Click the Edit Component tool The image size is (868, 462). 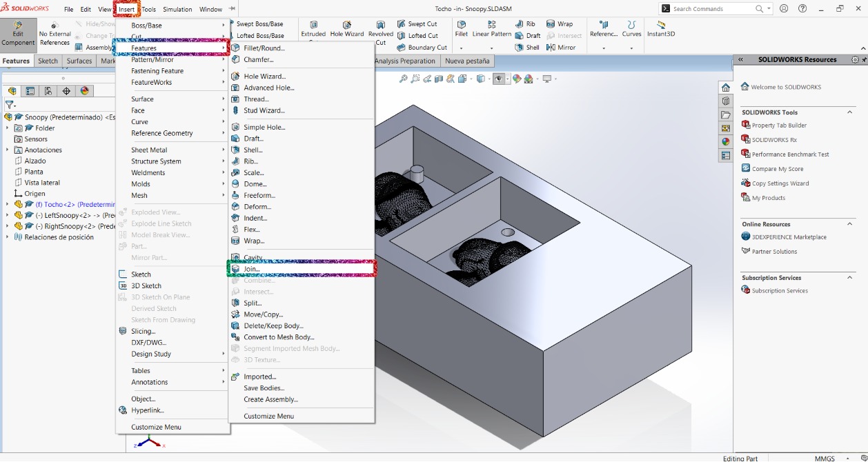[18, 34]
